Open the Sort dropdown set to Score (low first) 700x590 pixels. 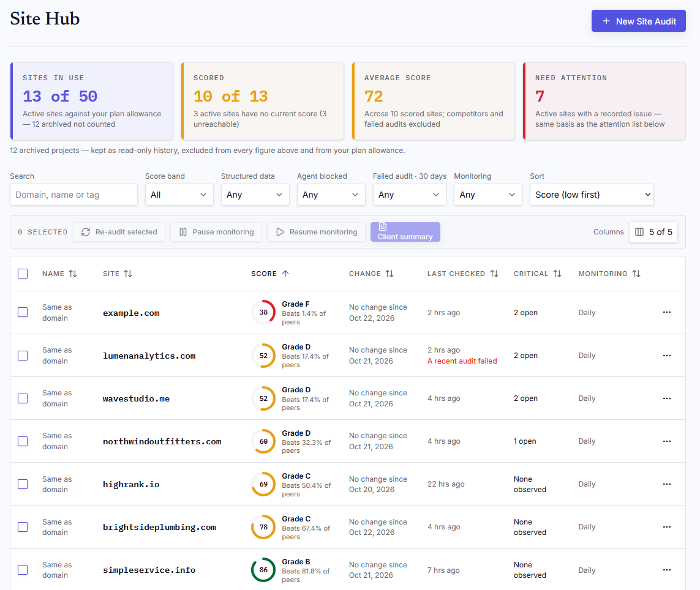pos(592,195)
